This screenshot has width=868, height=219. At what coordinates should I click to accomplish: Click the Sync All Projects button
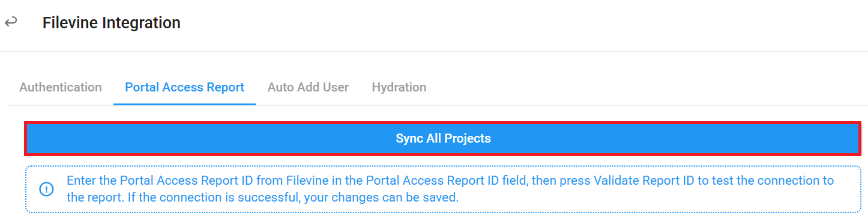coord(443,138)
